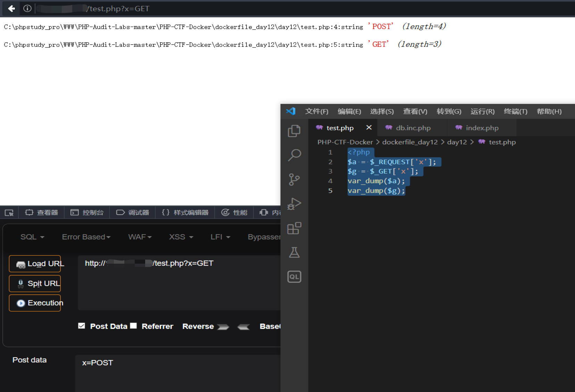The width and height of the screenshot is (575, 392).
Task: Click the var_dump($a); line
Action: 376,181
